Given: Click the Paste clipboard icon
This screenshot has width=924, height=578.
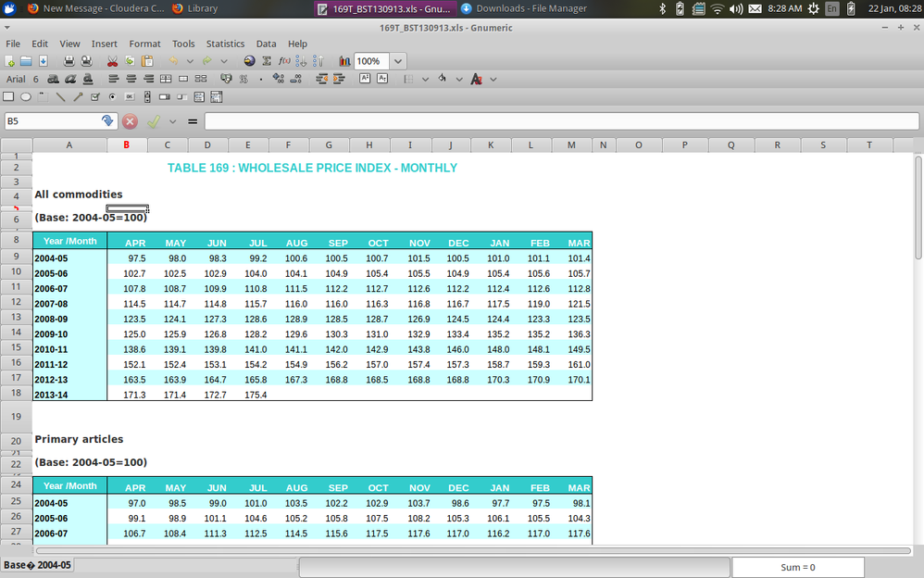Looking at the screenshot, I should [146, 61].
